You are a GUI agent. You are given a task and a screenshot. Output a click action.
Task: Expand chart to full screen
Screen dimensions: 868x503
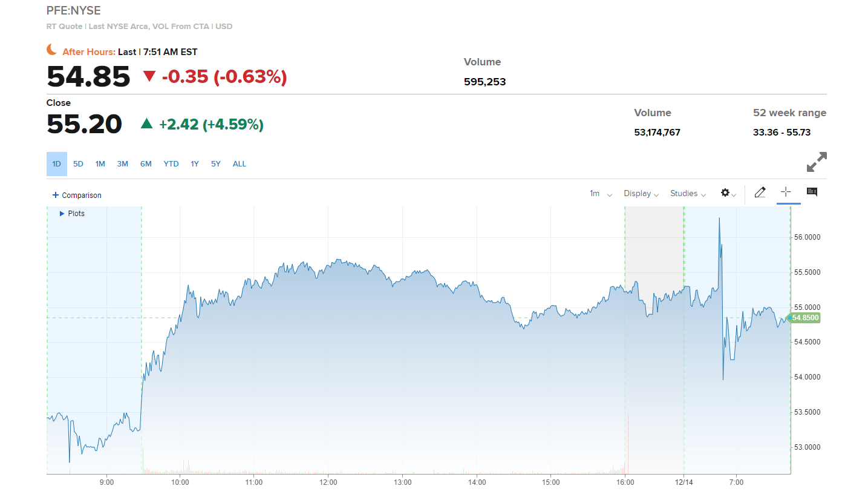817,162
